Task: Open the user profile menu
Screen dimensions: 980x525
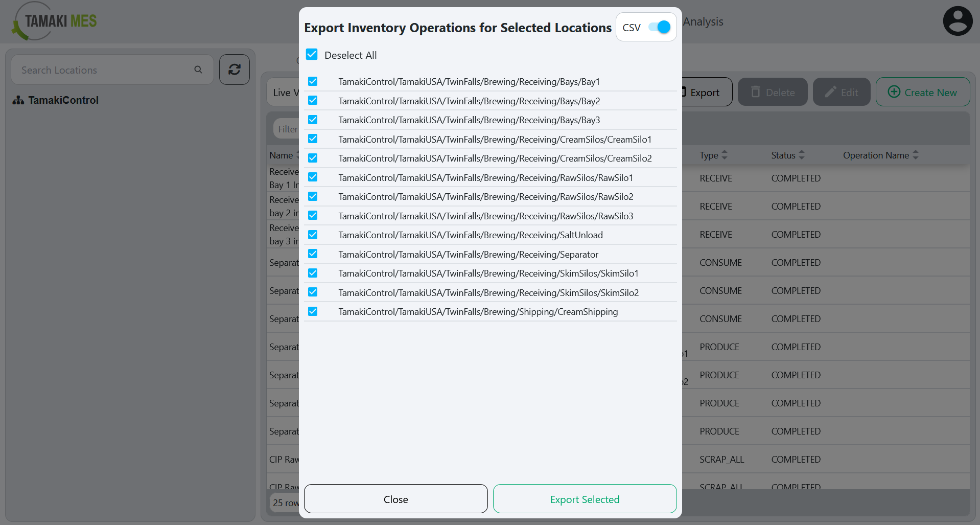Action: tap(957, 20)
